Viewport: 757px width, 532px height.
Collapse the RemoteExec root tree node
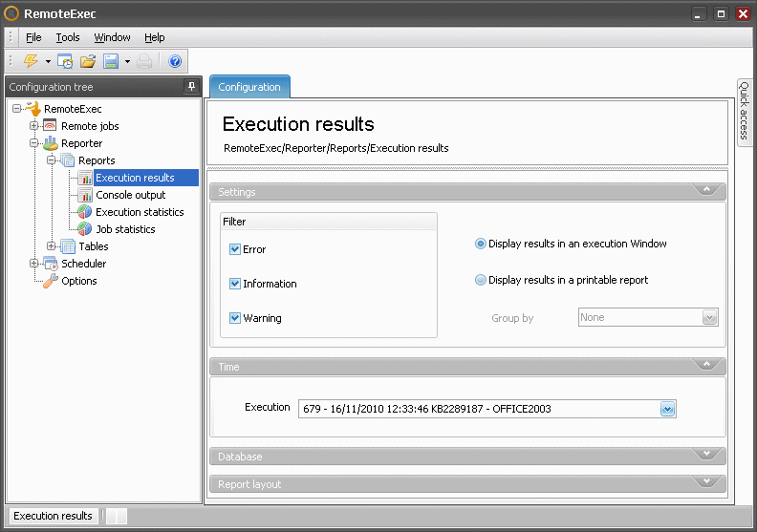tap(17, 108)
